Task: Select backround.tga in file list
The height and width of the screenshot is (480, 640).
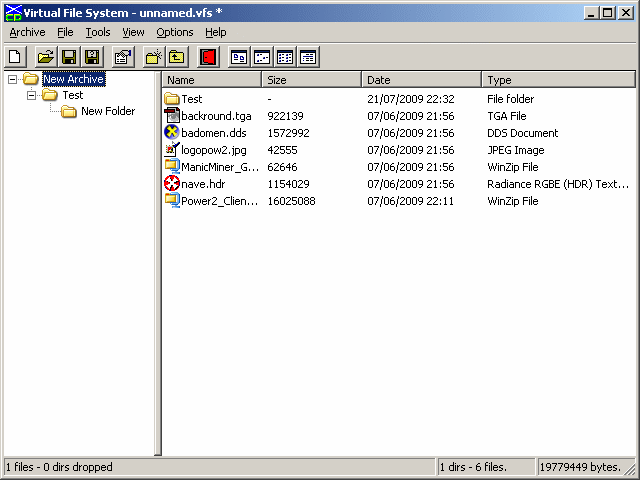Action: pyautogui.click(x=216, y=116)
